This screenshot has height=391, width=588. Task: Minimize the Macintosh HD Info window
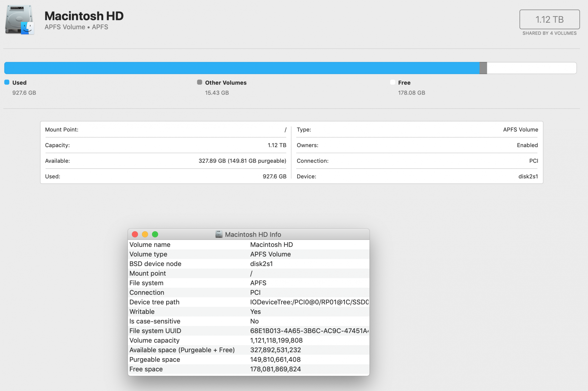click(x=145, y=234)
